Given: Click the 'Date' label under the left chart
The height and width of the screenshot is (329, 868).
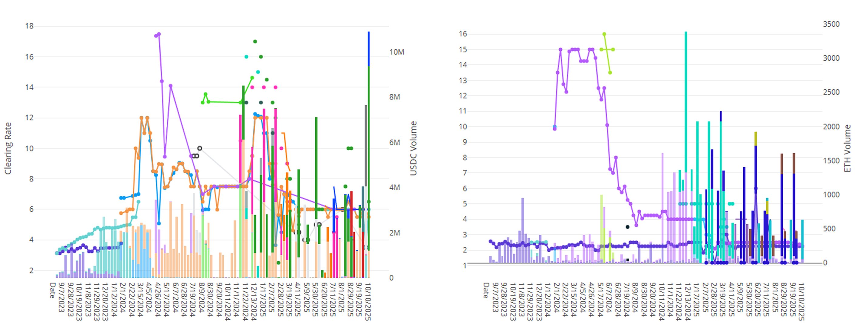Looking at the screenshot, I should click(53, 290).
